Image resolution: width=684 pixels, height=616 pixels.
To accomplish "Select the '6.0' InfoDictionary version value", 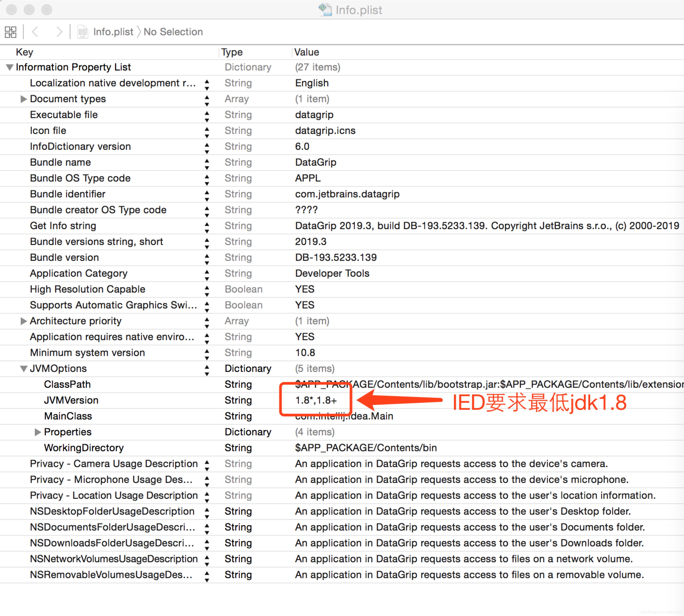I will click(302, 147).
